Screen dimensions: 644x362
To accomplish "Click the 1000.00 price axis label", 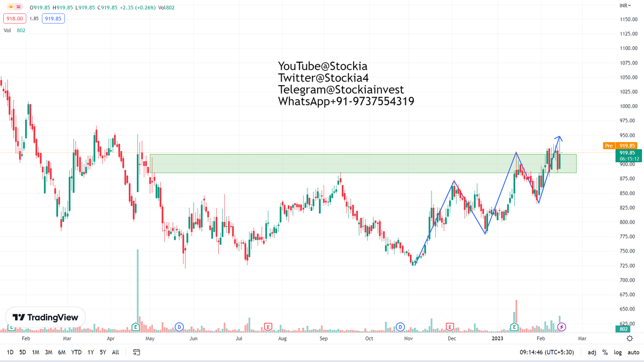I will click(x=629, y=106).
